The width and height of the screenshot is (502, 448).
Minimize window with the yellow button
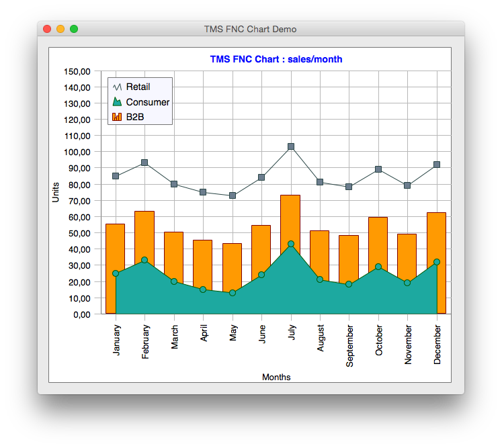coord(60,29)
